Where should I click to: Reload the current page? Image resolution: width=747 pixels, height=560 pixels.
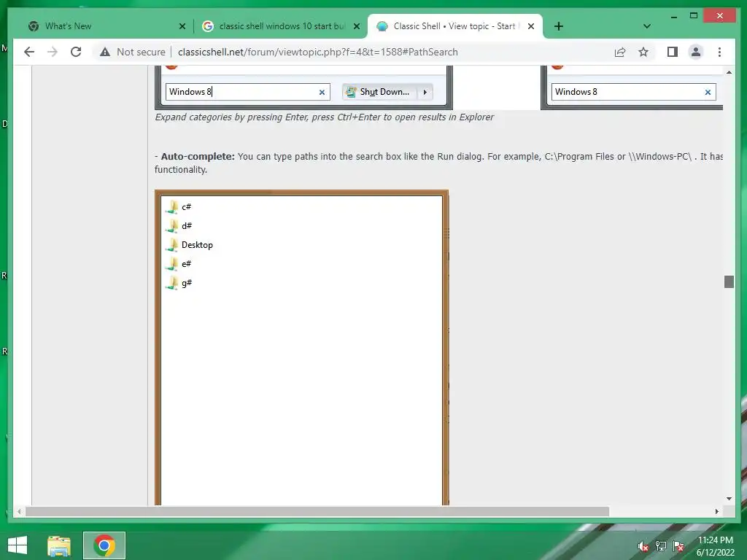pos(76,52)
